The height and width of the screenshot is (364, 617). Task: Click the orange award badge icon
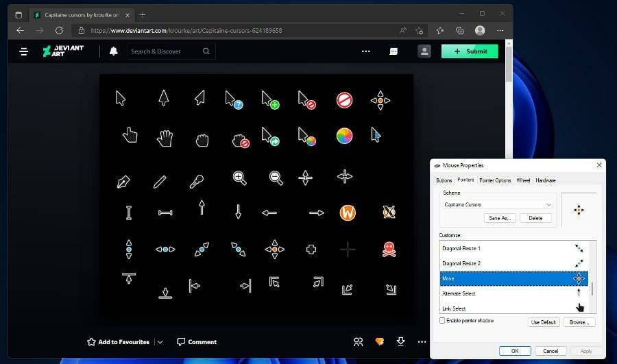[x=379, y=341]
